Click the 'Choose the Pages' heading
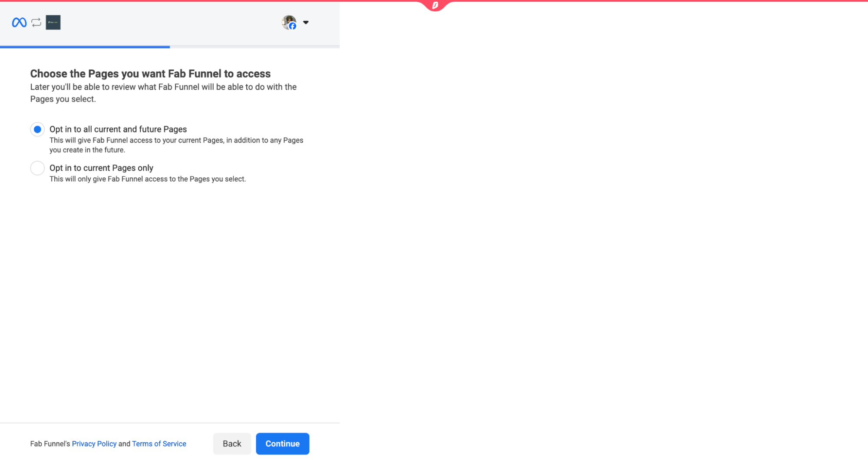Image resolution: width=868 pixels, height=460 pixels. tap(150, 74)
